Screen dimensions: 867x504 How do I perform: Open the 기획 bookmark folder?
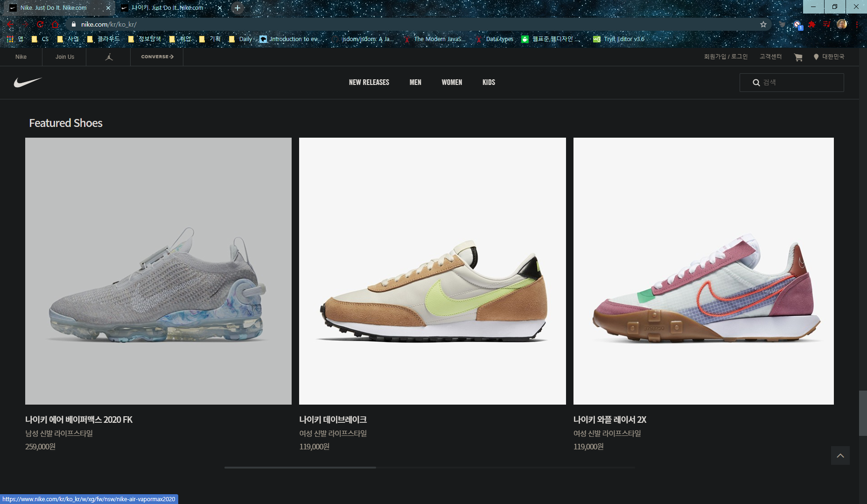pos(210,39)
